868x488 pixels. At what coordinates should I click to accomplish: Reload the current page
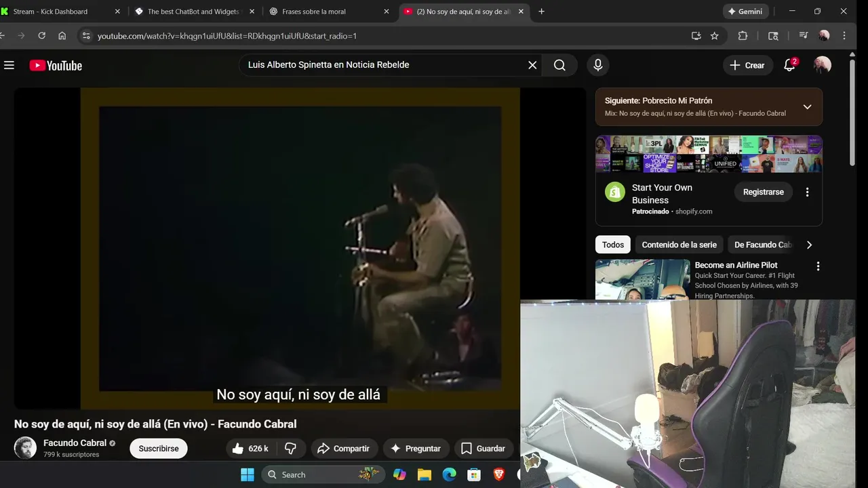point(41,36)
